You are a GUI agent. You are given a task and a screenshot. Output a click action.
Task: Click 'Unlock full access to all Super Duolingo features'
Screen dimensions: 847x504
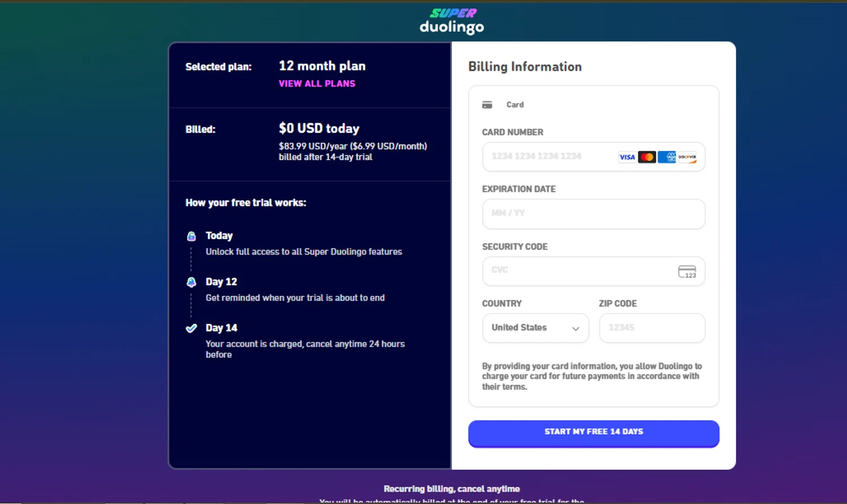(x=304, y=252)
